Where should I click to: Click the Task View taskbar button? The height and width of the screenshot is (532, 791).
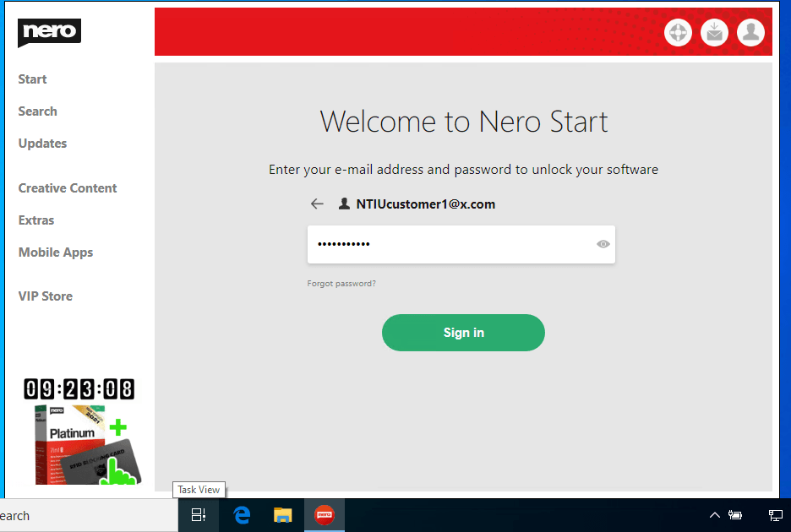pos(199,515)
